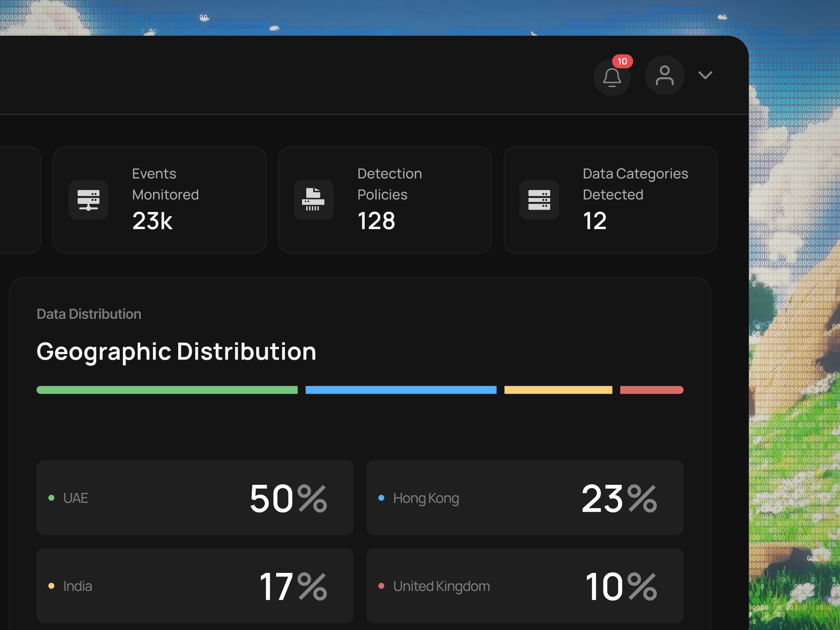Click the yellow India bar segment
The width and height of the screenshot is (840, 630).
(558, 390)
